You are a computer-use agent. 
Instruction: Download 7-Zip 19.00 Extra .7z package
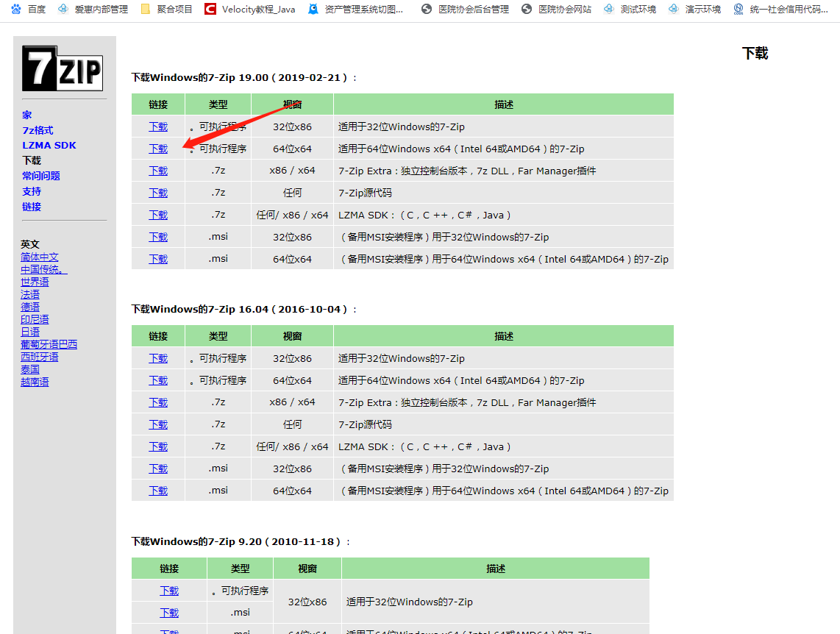click(158, 171)
